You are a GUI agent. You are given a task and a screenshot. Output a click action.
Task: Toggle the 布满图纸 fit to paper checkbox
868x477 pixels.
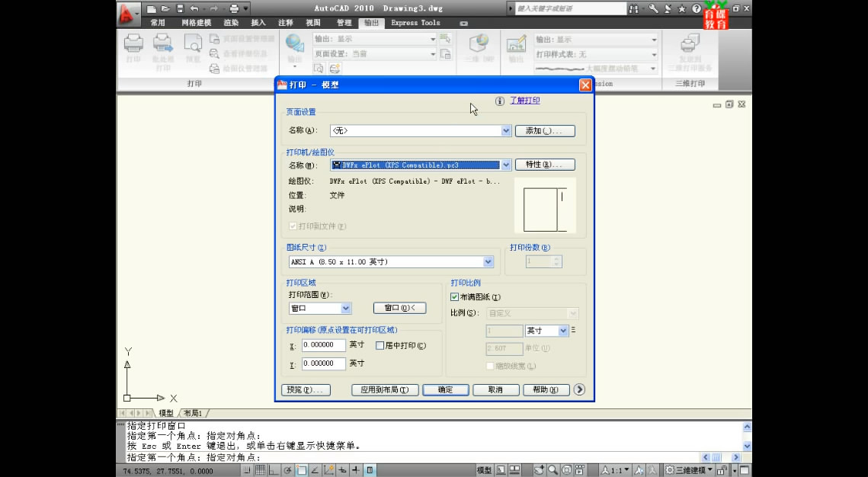coord(454,297)
